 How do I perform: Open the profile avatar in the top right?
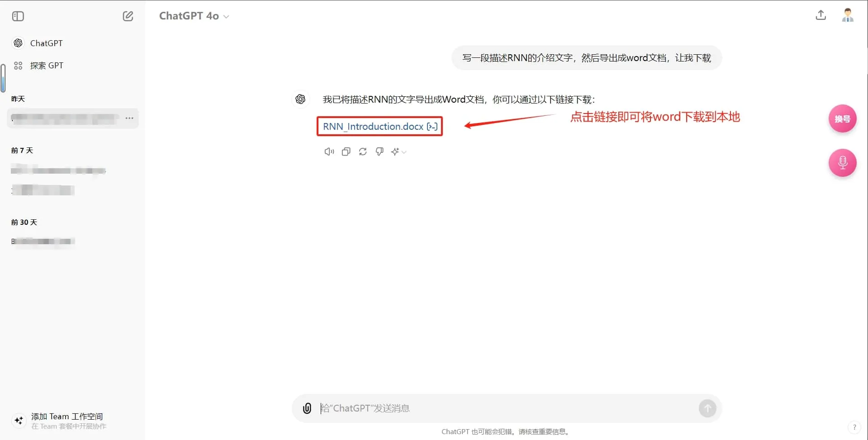[848, 15]
